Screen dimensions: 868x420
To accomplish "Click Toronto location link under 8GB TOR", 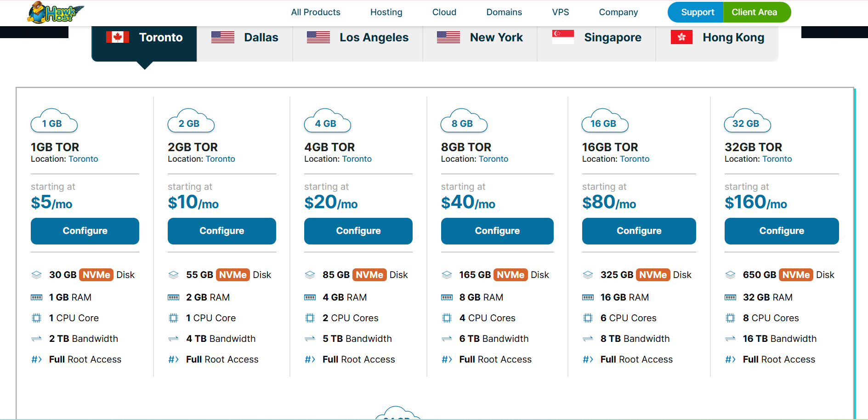I will tap(494, 159).
